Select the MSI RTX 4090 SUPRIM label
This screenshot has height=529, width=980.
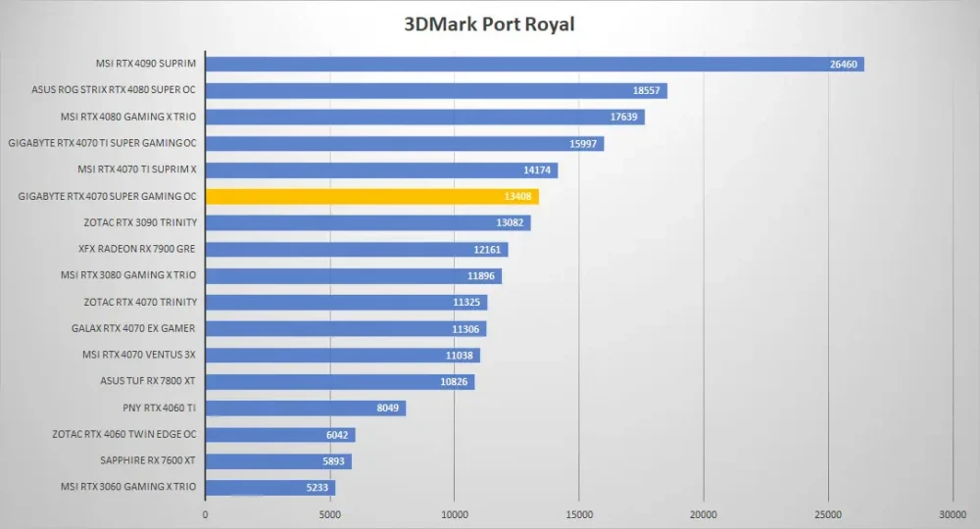[x=146, y=63]
